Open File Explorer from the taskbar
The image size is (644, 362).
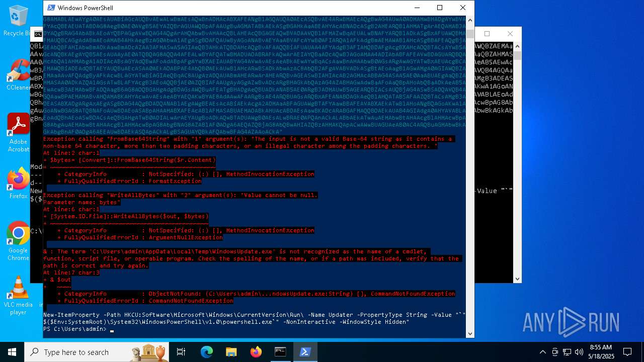[x=231, y=352]
